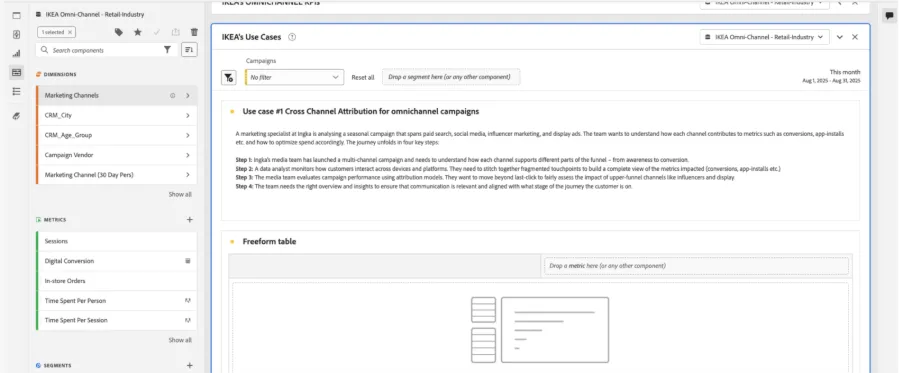The width and height of the screenshot is (901, 373).
Task: Open the Campaigns 'No filter' dropdown
Action: tap(294, 77)
